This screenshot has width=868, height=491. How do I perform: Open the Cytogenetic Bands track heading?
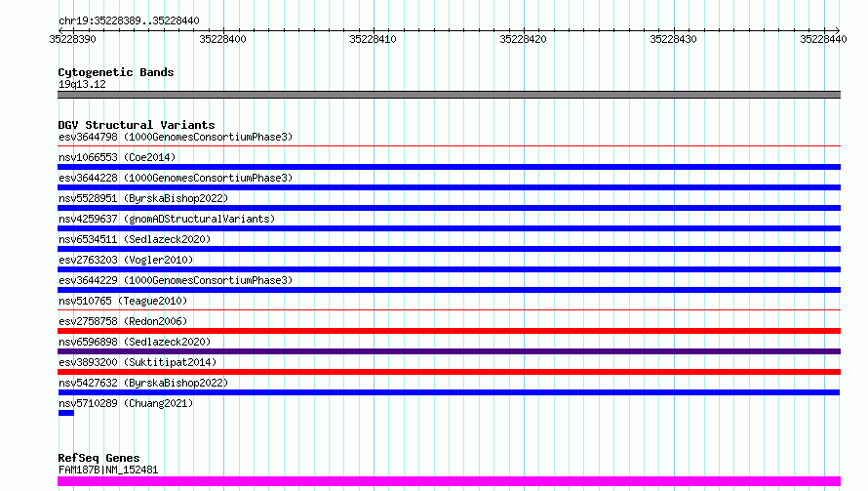(x=116, y=72)
